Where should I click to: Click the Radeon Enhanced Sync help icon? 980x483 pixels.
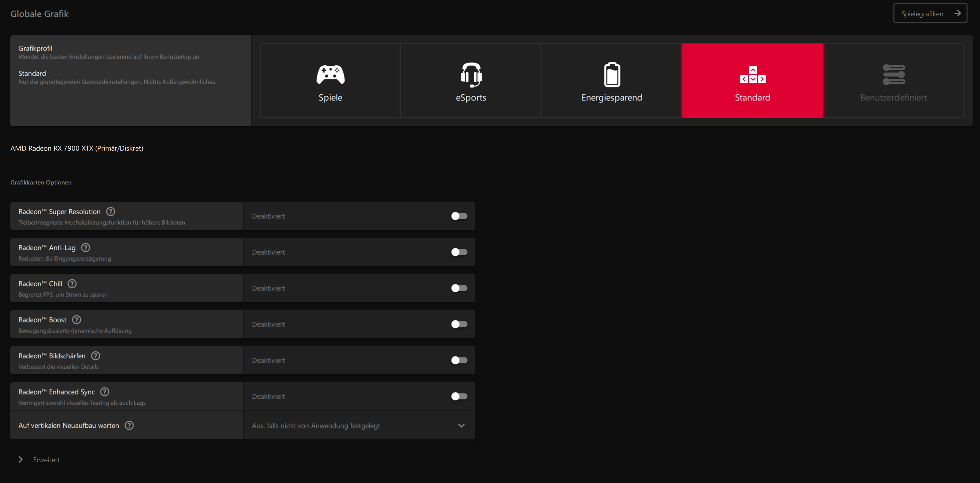(x=105, y=392)
